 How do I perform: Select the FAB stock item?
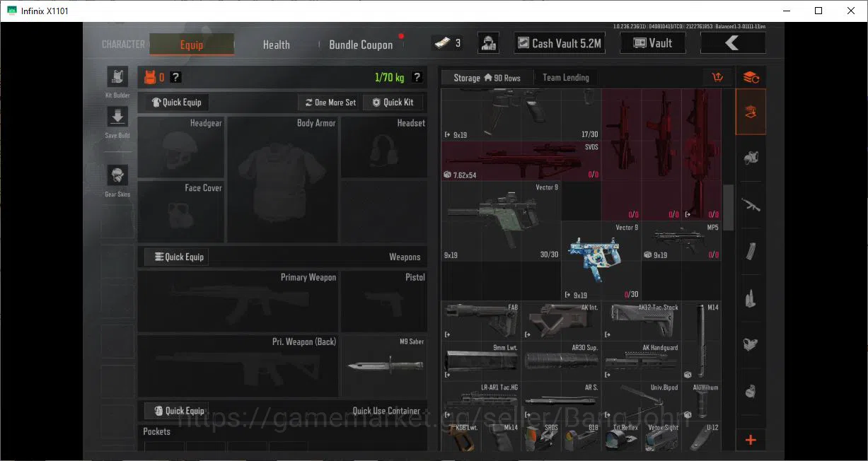coord(481,321)
